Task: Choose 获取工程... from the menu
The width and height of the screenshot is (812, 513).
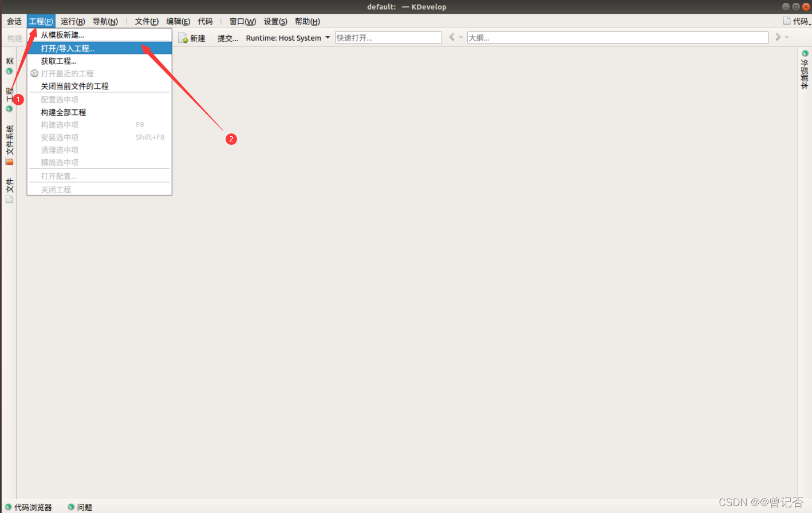Action: click(x=100, y=61)
